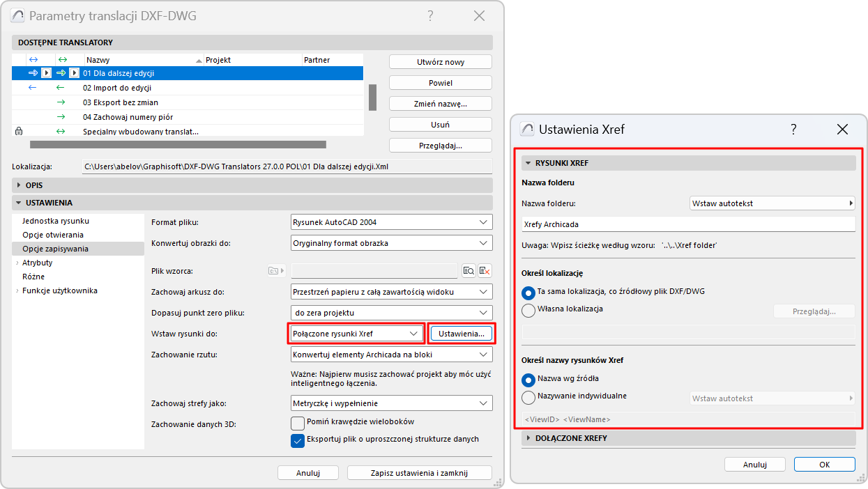868x489 pixels.
Task: Open the Zachowaj strefy jako dropdown
Action: (391, 403)
